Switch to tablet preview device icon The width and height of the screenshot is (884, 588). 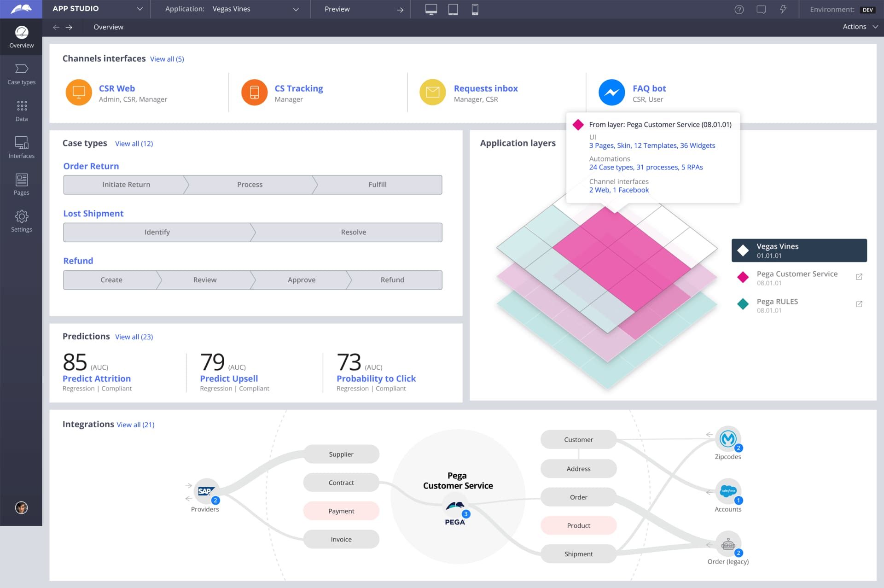click(x=453, y=9)
